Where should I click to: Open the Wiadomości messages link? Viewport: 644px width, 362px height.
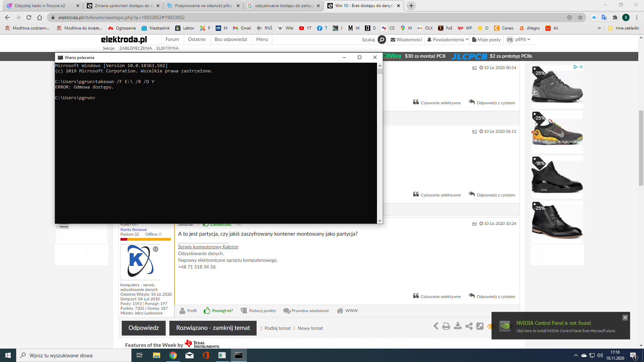pyautogui.click(x=406, y=40)
